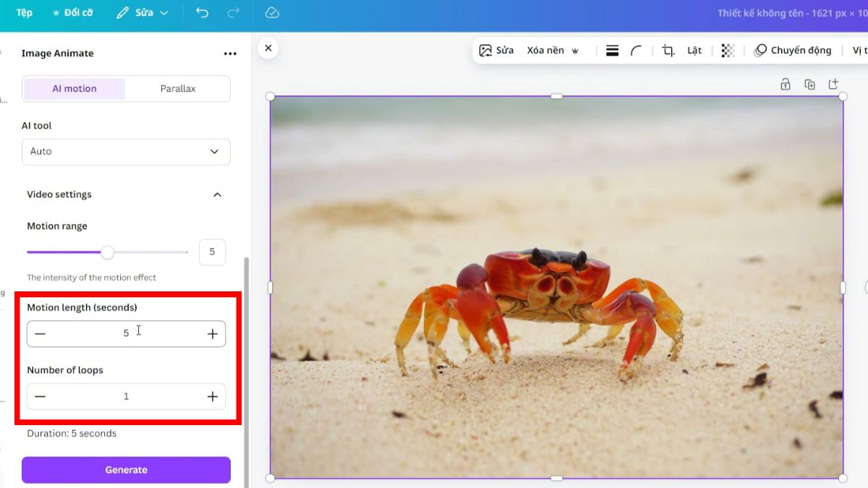Toggle the lock icon above the image
Screen dimensions: 868x488
785,84
